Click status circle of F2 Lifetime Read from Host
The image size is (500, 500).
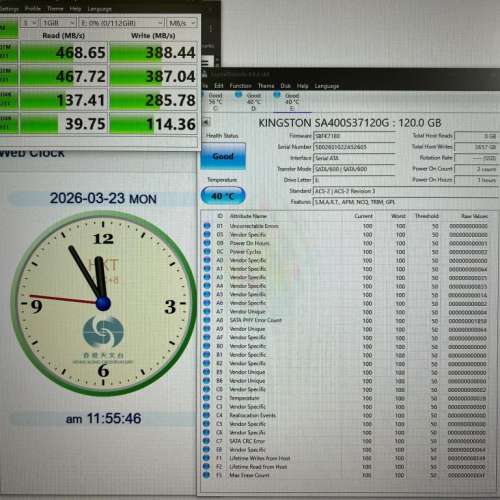pos(206,467)
